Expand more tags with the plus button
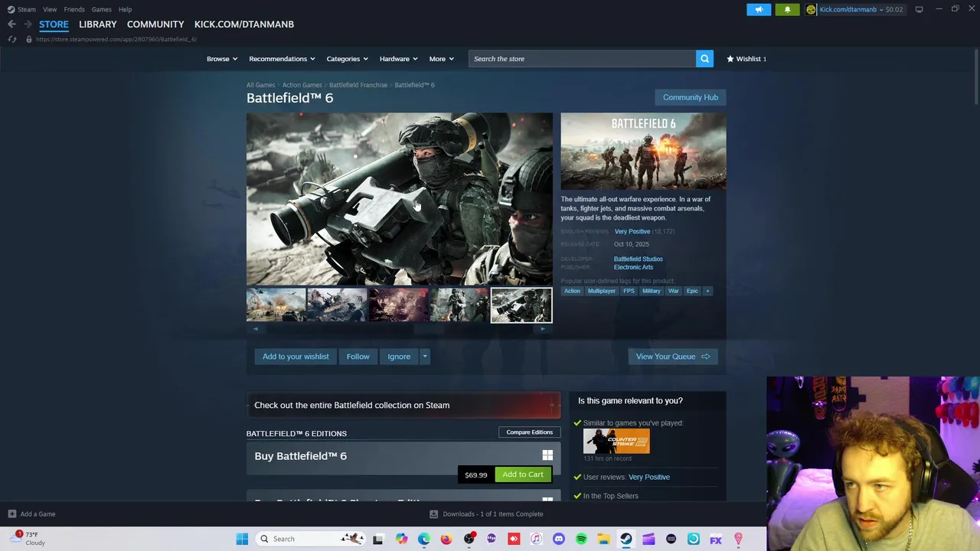This screenshot has height=551, width=980. pos(707,291)
